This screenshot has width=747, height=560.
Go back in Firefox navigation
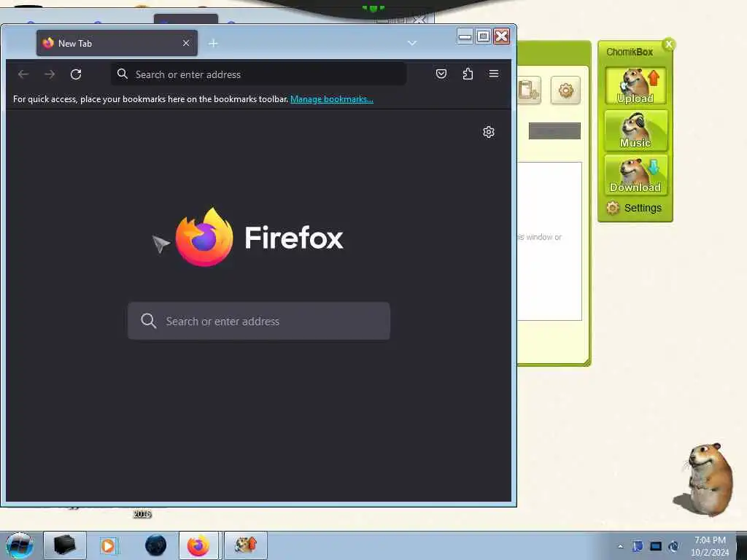click(x=23, y=74)
